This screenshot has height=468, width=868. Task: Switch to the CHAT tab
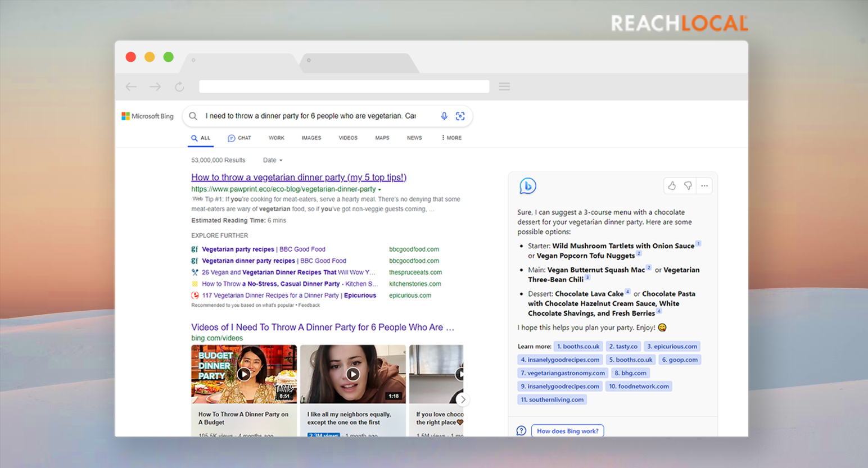[x=239, y=138]
